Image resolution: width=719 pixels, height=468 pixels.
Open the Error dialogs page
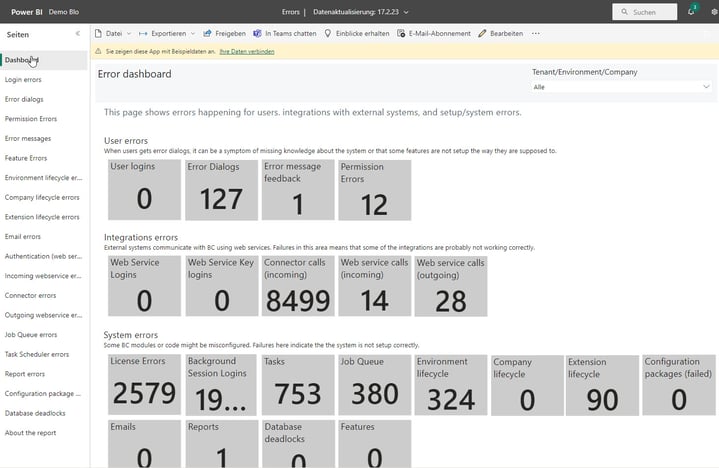pos(24,99)
